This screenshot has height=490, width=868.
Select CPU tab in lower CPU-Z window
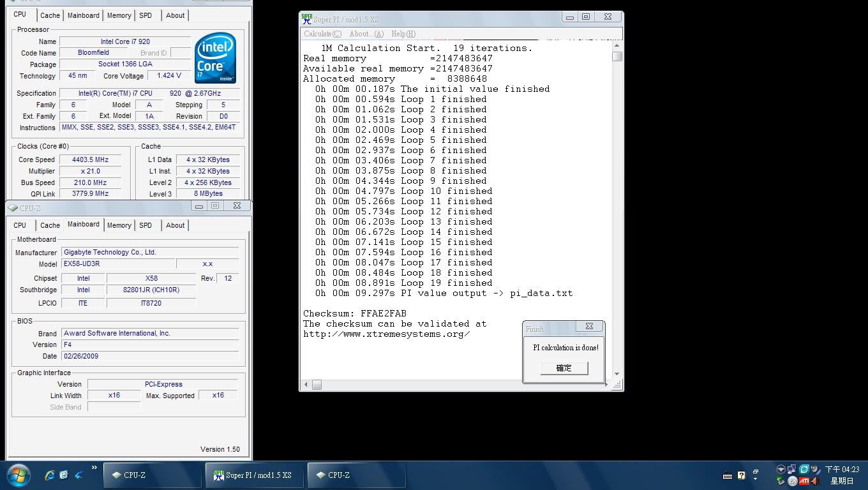click(20, 225)
